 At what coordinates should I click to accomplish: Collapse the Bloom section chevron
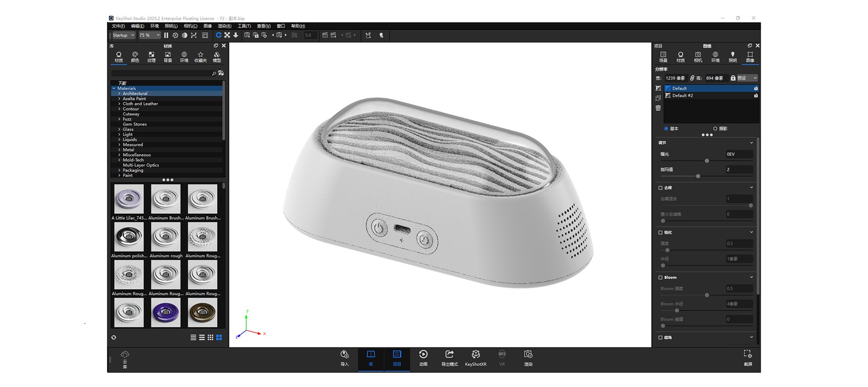click(751, 277)
